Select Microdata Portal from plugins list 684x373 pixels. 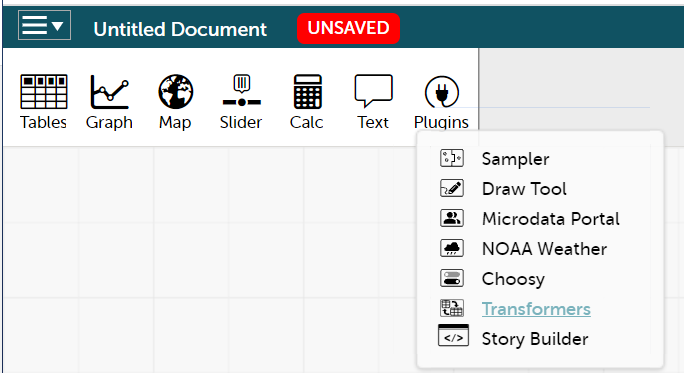[x=551, y=219]
